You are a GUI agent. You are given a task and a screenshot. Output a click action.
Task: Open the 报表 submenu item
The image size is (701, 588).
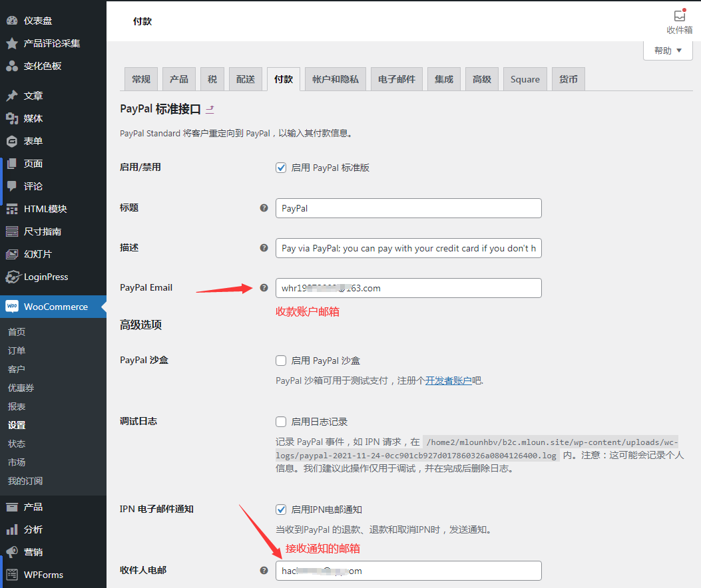(17, 406)
